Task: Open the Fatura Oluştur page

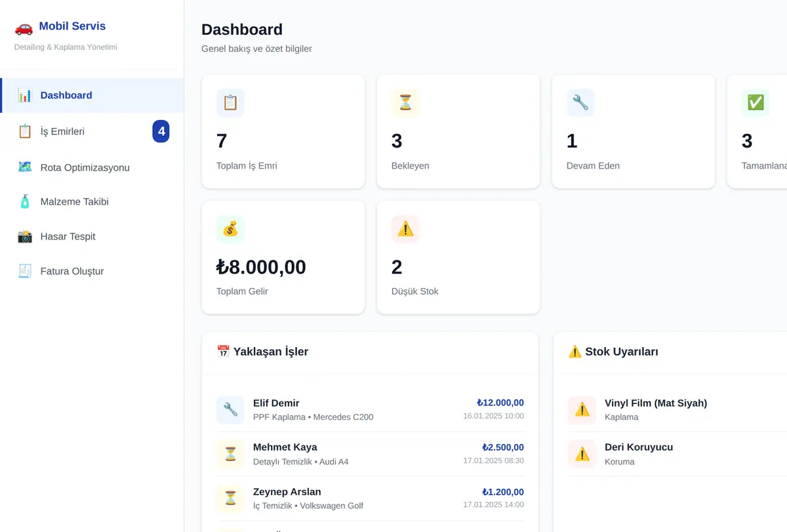Action: (x=92, y=271)
